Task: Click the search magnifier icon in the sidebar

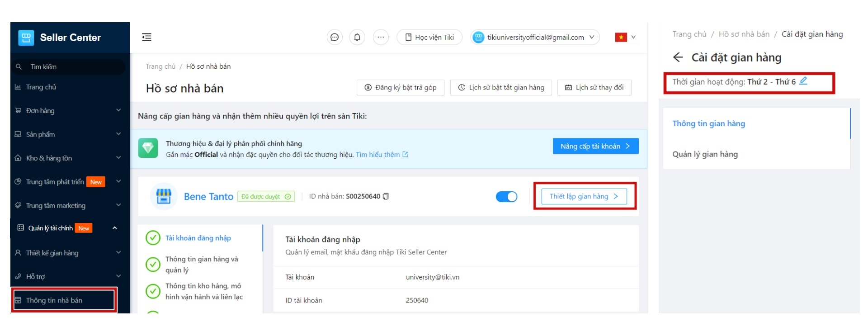Action: (19, 66)
